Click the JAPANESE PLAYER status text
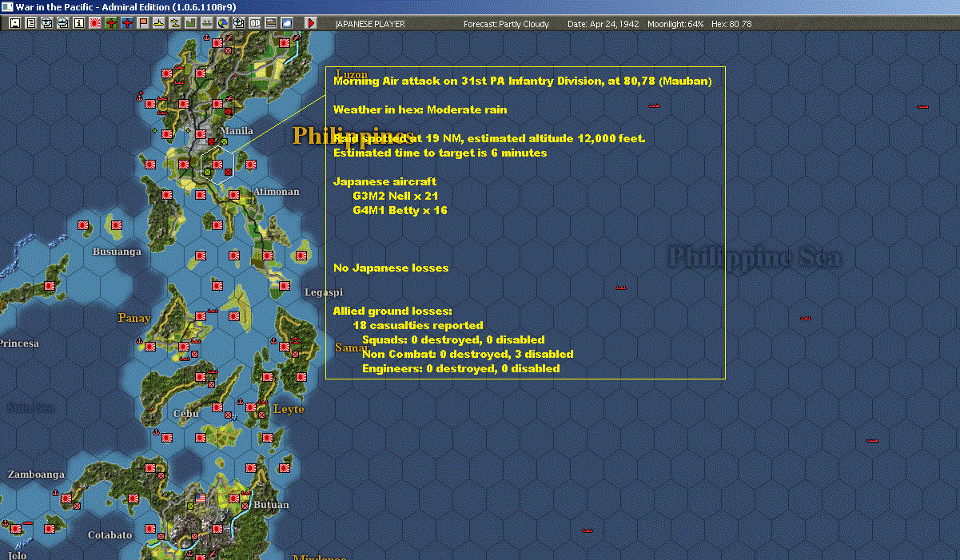This screenshot has height=560, width=960. click(370, 24)
